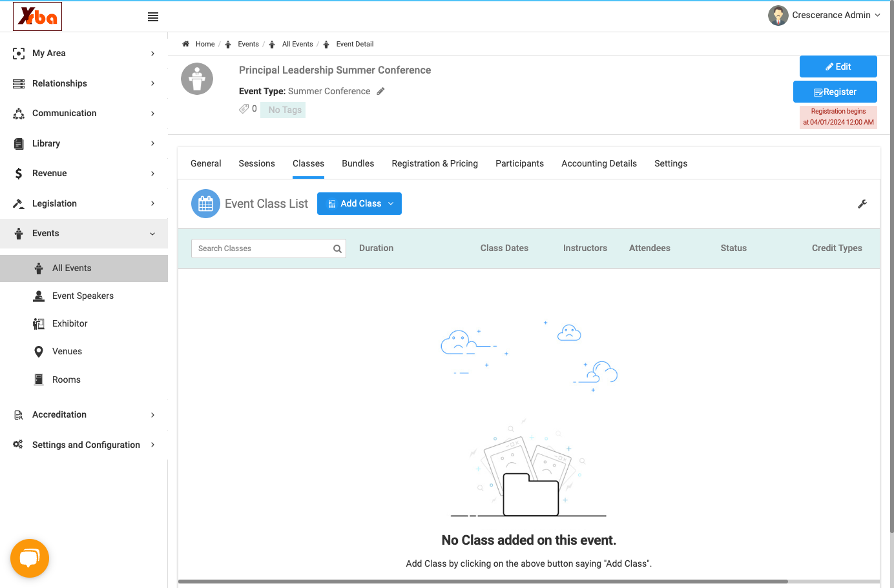Click the Crescerance Admin avatar
Viewport: 894px width, 588px height.
pyautogui.click(x=778, y=15)
